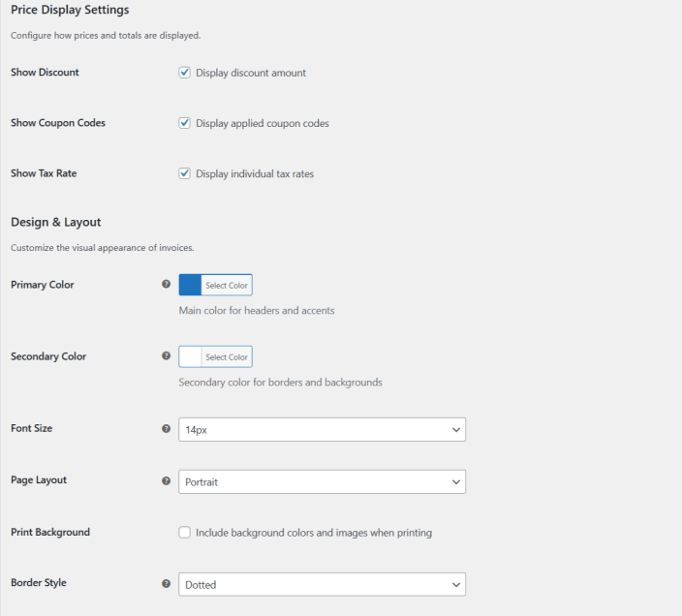Click the white Secondary Color swatch
This screenshot has width=682, height=616.
click(191, 357)
